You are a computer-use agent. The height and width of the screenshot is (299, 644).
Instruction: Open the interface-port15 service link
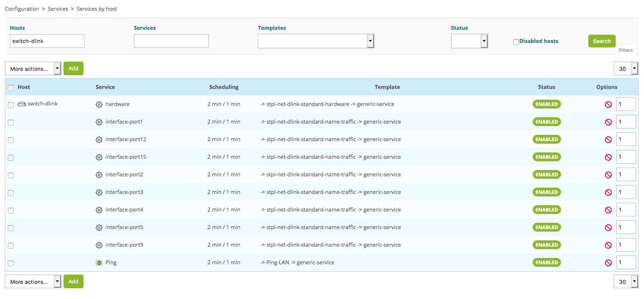[125, 157]
